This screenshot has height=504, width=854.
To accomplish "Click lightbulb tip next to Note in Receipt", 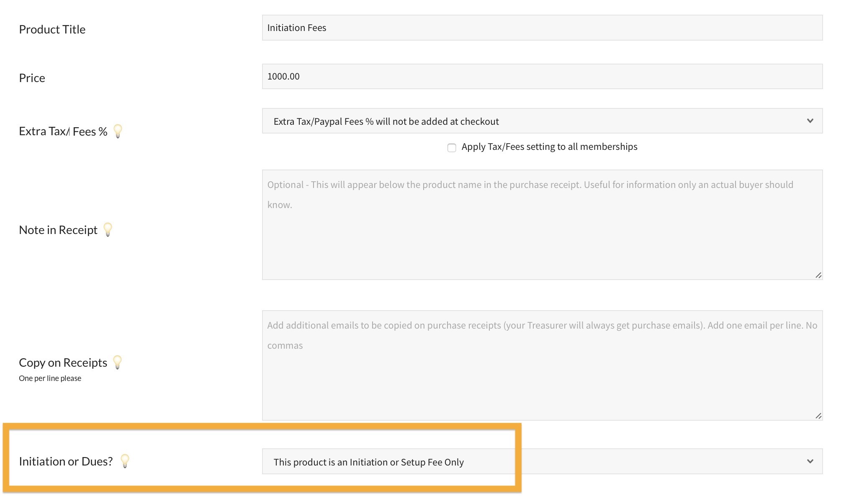I will (108, 229).
